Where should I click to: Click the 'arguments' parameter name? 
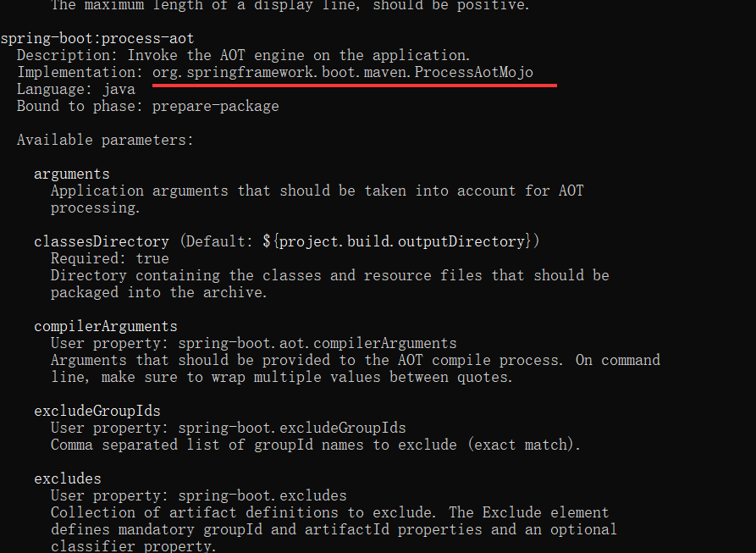72,174
